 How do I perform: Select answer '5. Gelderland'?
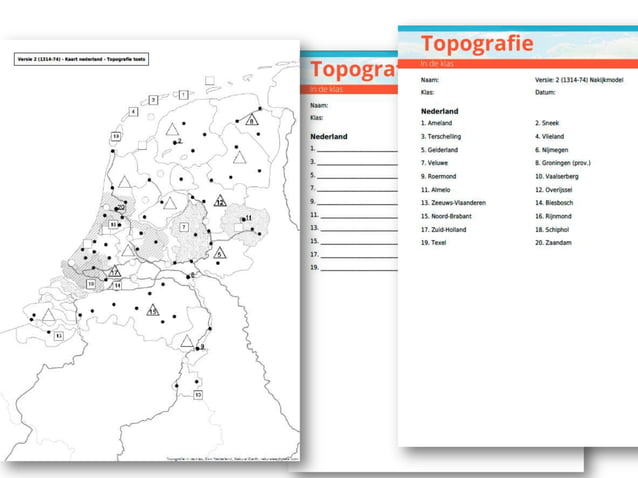[439, 150]
